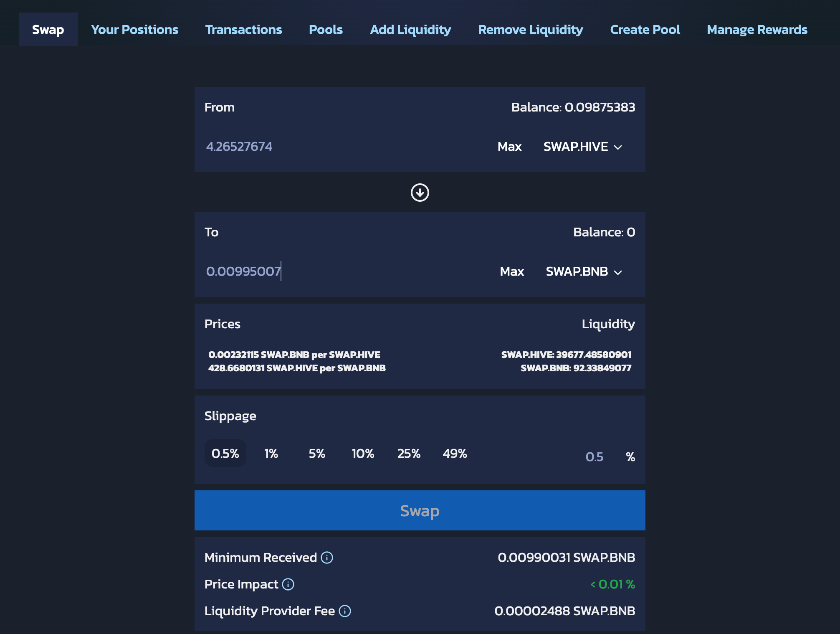This screenshot has height=634, width=840.
Task: Select the Swap tab
Action: [48, 29]
